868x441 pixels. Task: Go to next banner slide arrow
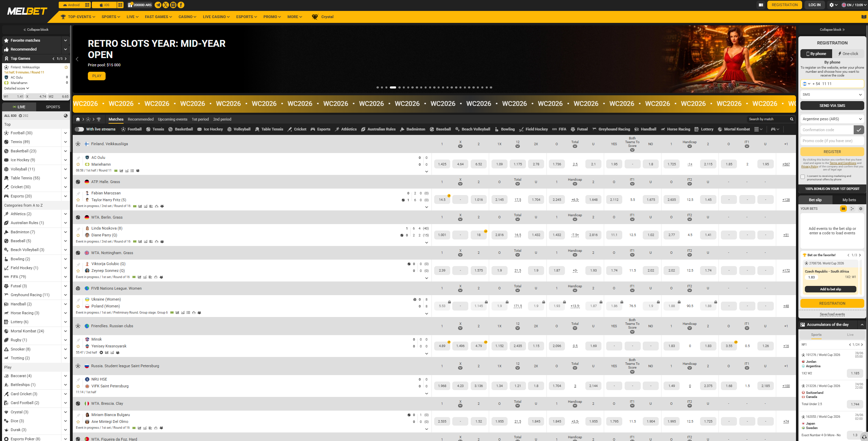click(x=792, y=59)
